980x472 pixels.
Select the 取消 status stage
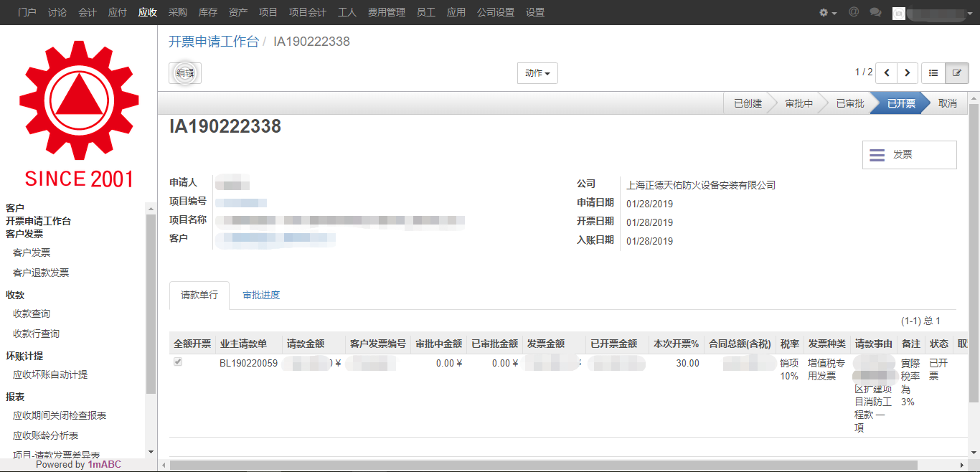tap(948, 103)
